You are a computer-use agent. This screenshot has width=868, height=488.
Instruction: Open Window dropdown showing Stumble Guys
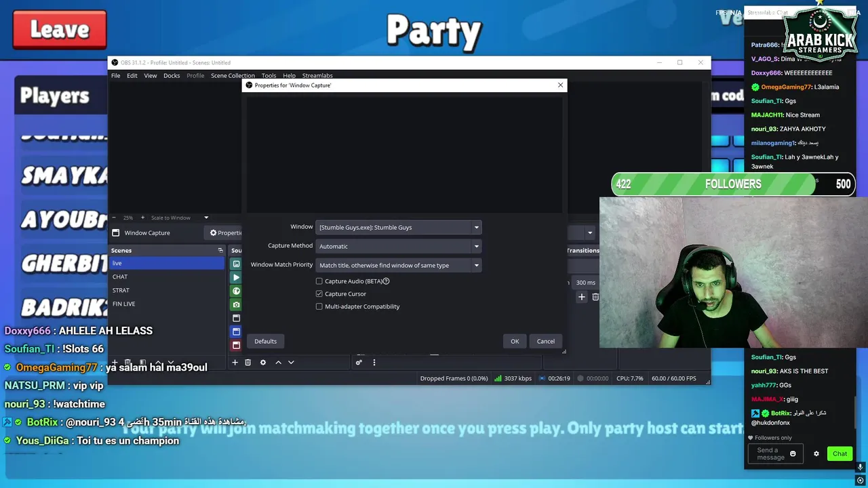(398, 228)
